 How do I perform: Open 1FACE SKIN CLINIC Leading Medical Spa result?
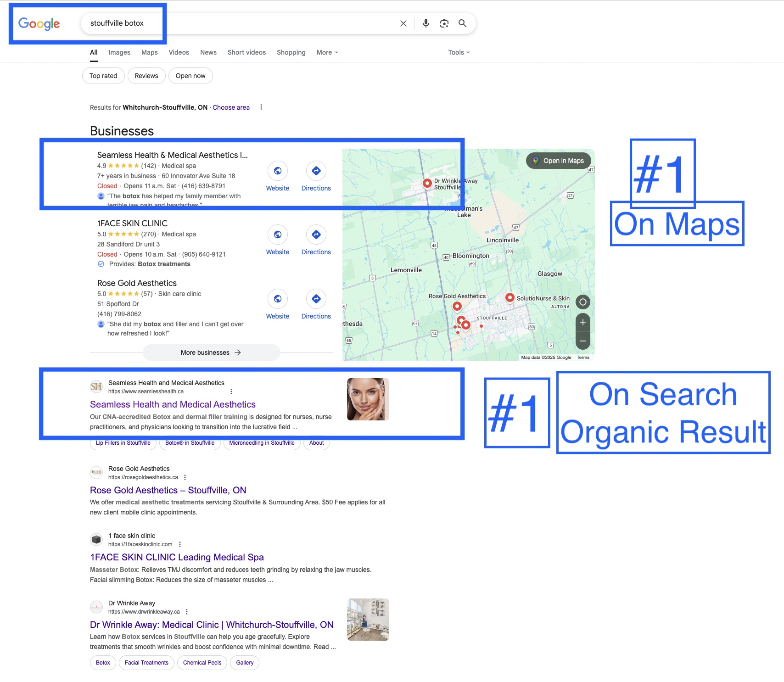click(177, 557)
